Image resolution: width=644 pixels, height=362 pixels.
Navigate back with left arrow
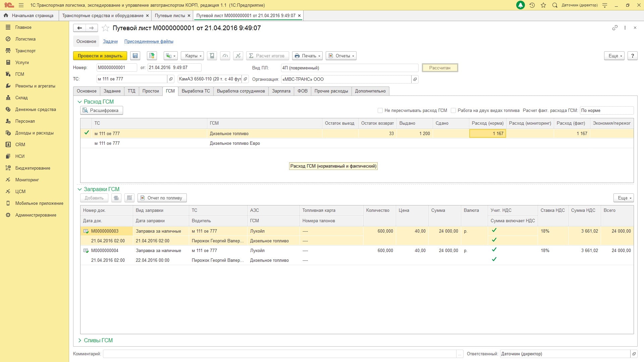pos(79,28)
